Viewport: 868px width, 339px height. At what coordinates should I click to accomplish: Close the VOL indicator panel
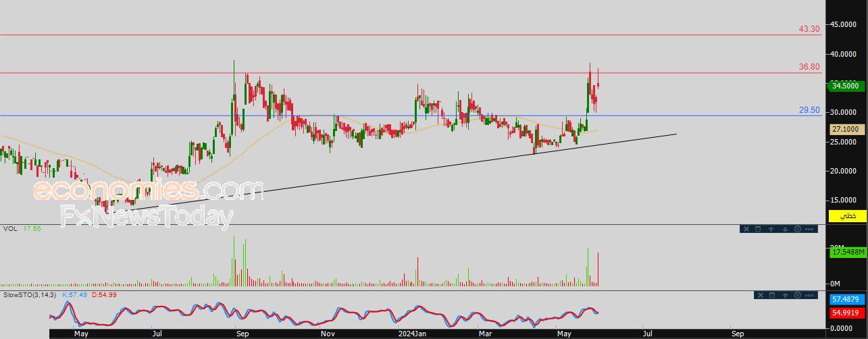pyautogui.click(x=746, y=229)
